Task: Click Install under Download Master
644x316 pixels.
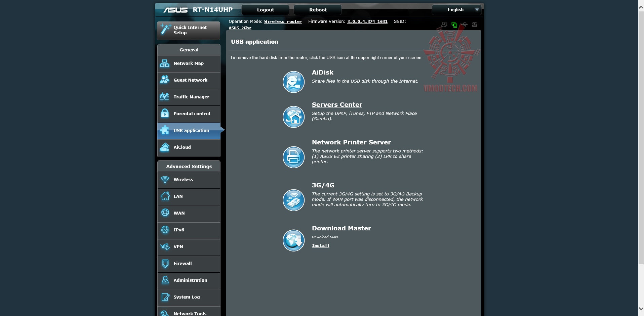Action: [321, 245]
